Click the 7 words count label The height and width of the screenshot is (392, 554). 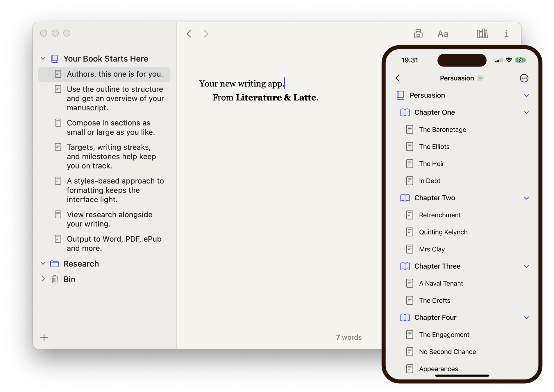coord(349,337)
